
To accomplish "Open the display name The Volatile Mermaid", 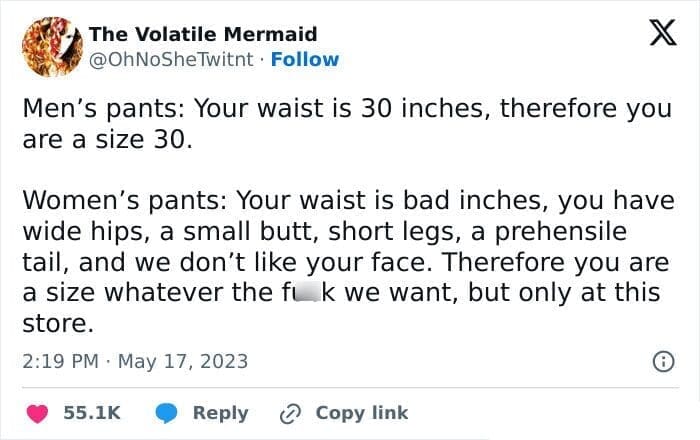I will coord(203,35).
